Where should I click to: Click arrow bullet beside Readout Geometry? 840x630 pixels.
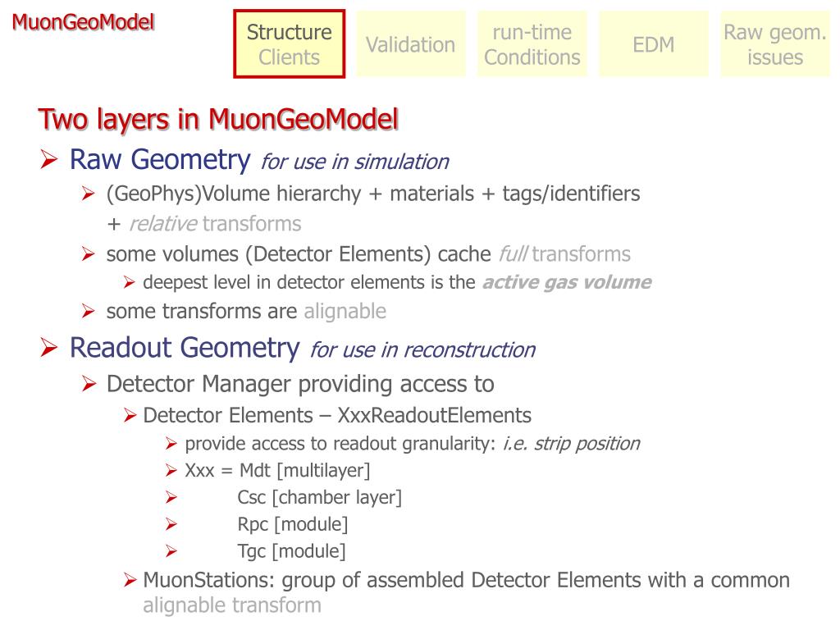[48, 348]
